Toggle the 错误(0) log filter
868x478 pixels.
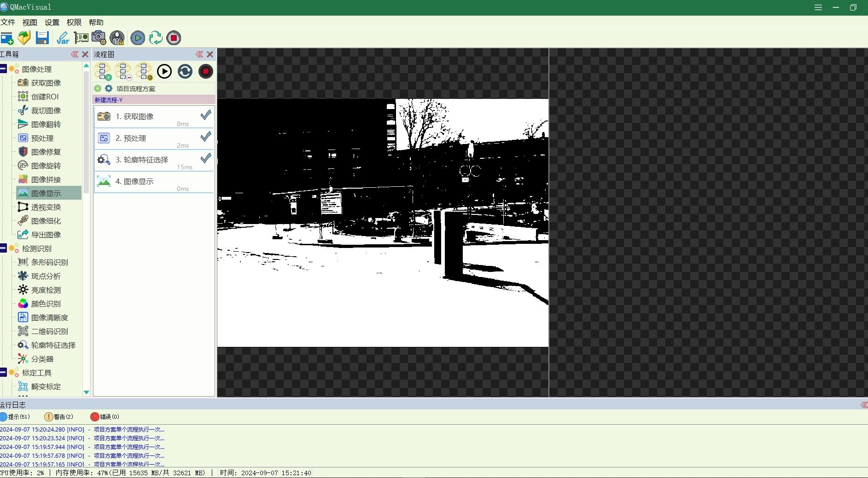[105, 417]
